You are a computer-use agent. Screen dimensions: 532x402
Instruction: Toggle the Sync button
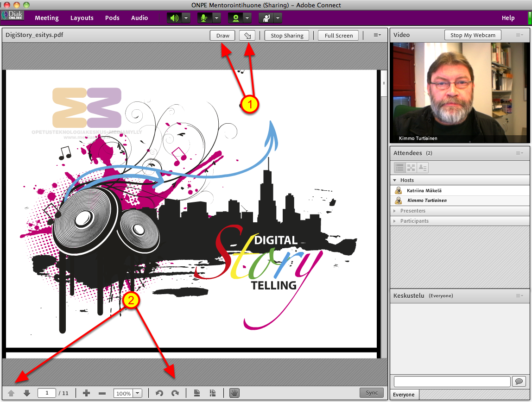coord(372,393)
